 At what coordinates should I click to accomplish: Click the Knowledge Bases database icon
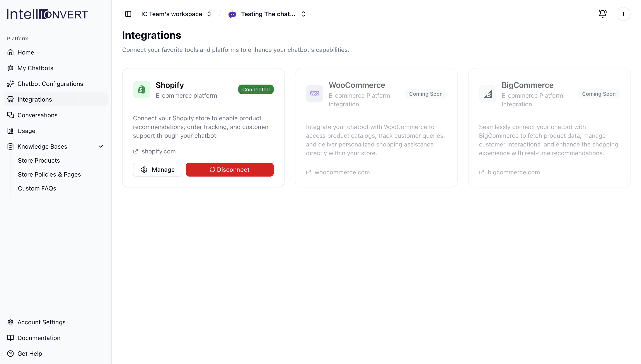click(x=10, y=146)
